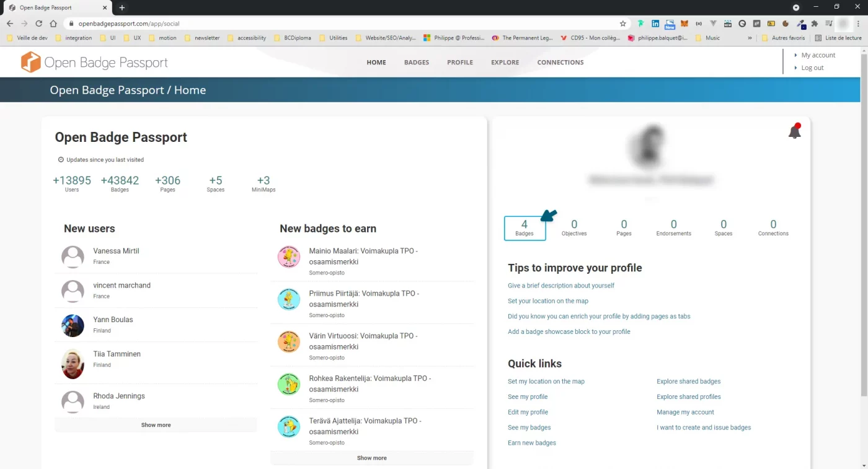868x469 pixels.
Task: Click 'I want to create and issue badges'
Action: [x=704, y=427]
